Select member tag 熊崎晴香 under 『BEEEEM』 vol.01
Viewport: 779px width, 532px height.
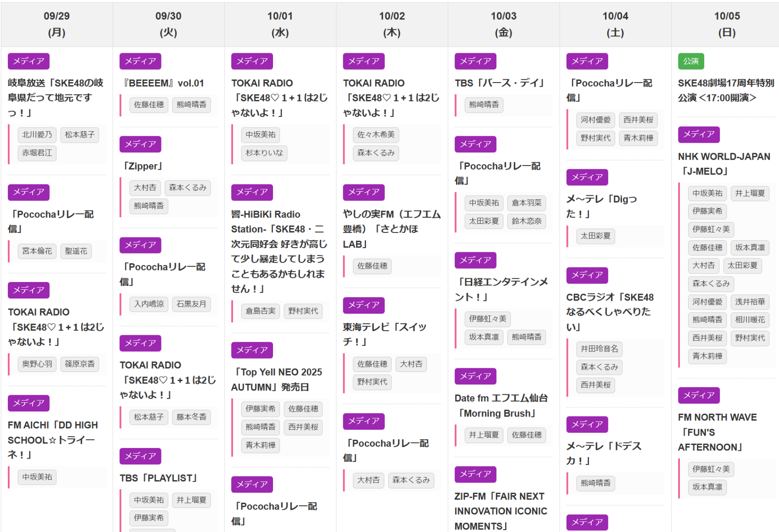pyautogui.click(x=191, y=105)
